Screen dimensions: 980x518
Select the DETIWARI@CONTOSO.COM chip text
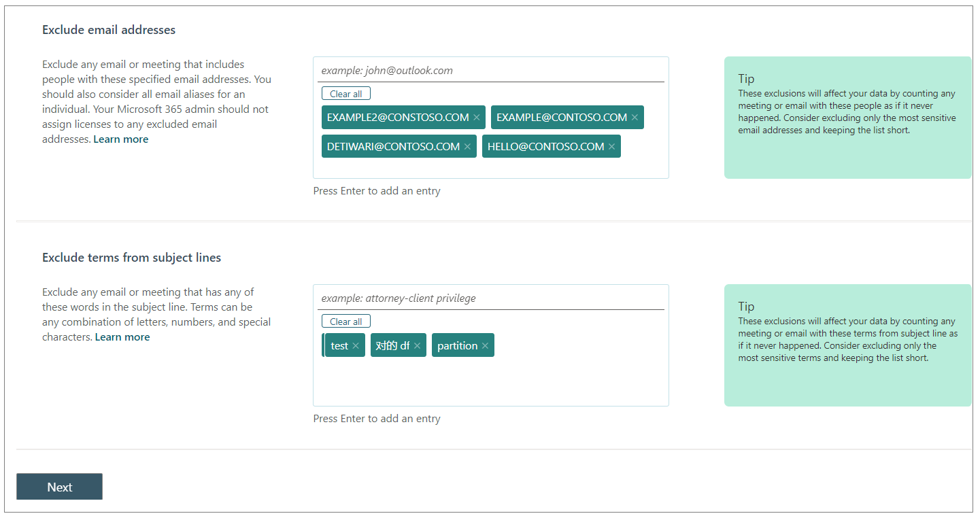pos(394,147)
